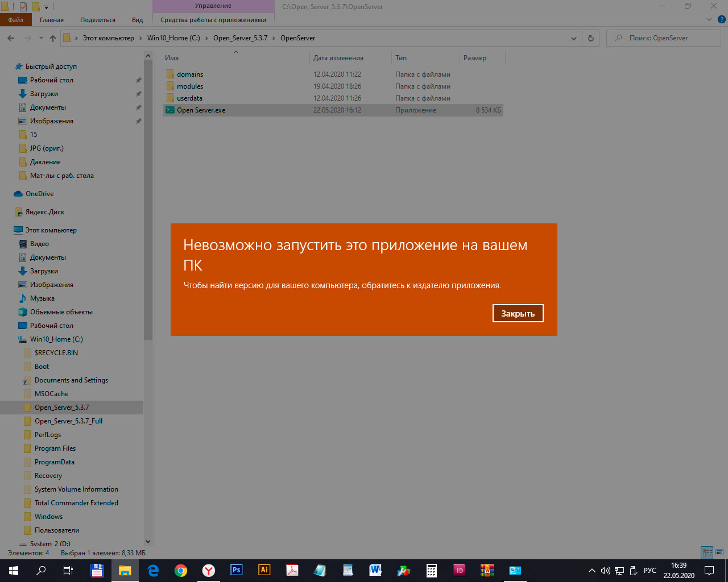Open Calculator from taskbar
Image resolution: width=728 pixels, height=582 pixels.
(x=431, y=570)
